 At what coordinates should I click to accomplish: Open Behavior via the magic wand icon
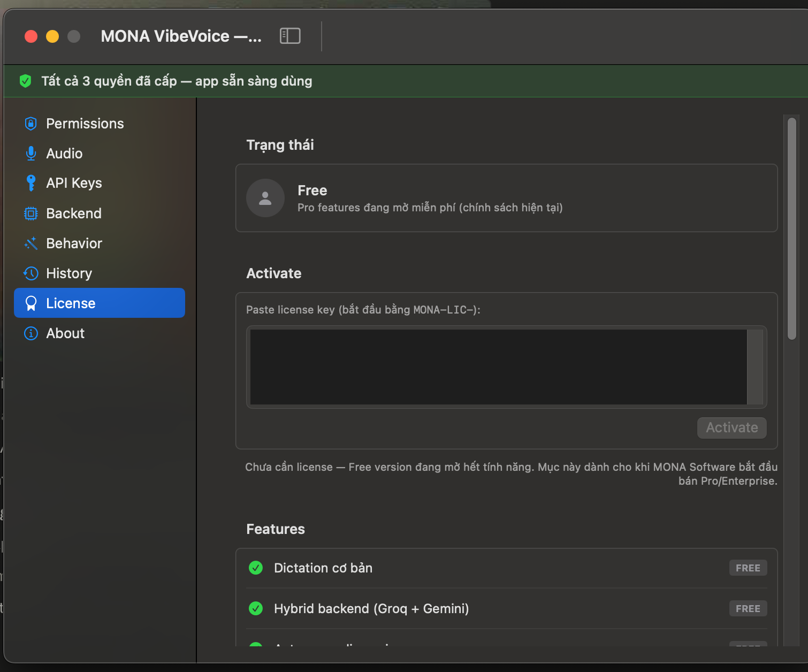[31, 243]
